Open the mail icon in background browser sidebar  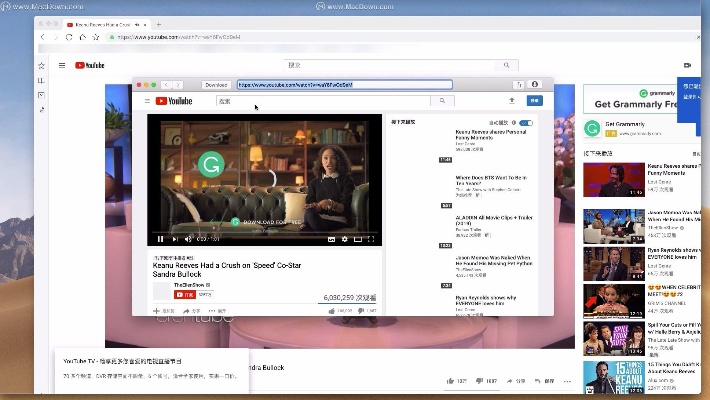pyautogui.click(x=41, y=95)
